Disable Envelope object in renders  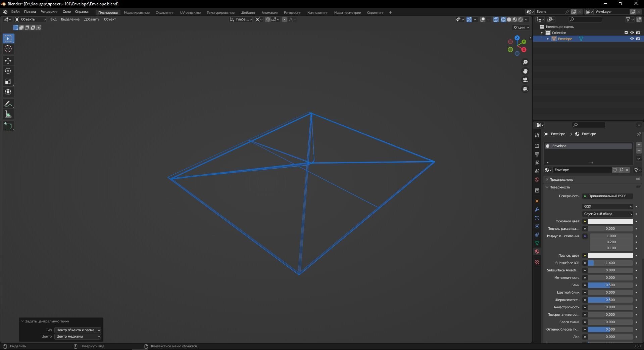click(x=638, y=39)
